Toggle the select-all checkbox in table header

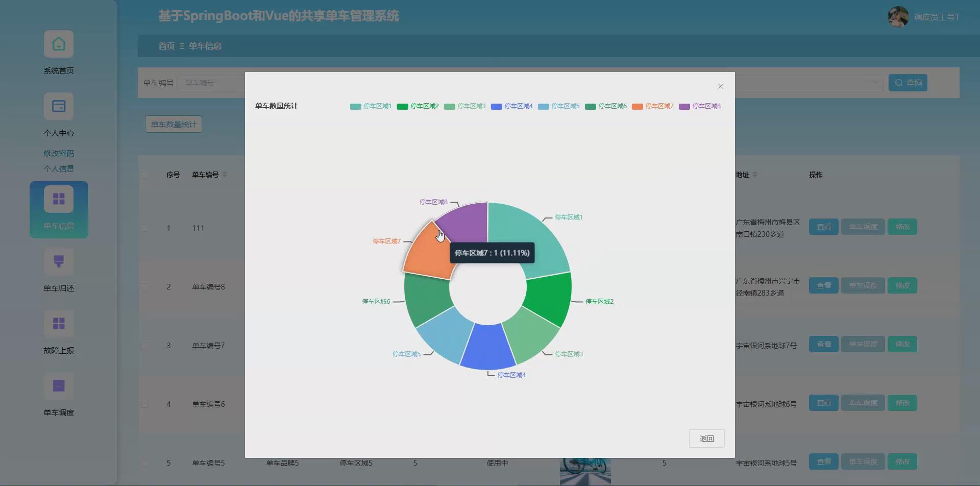(145, 174)
